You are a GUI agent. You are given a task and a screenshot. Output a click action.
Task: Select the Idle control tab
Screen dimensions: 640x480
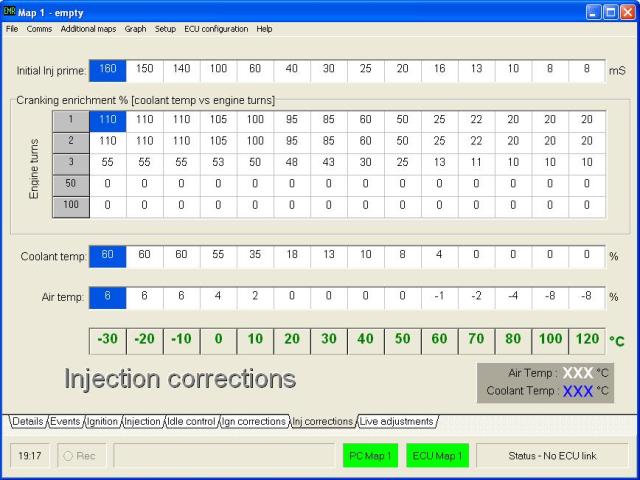(190, 422)
